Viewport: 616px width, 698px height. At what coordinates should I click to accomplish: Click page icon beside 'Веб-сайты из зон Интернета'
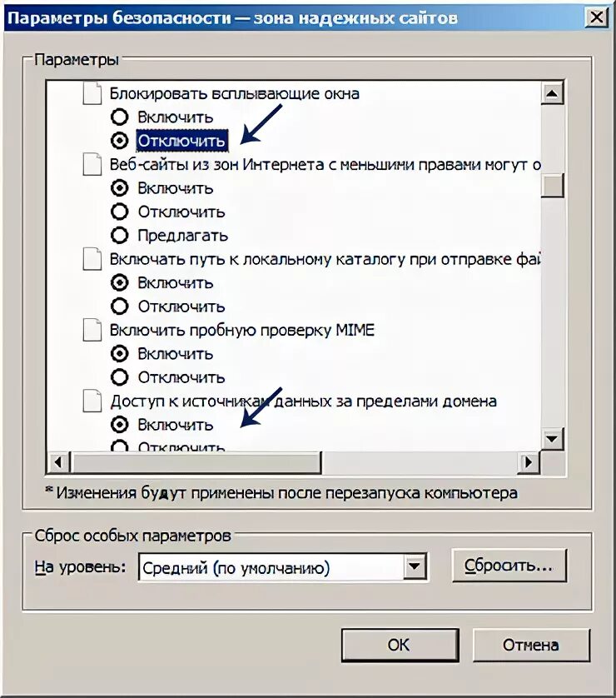coord(94,164)
